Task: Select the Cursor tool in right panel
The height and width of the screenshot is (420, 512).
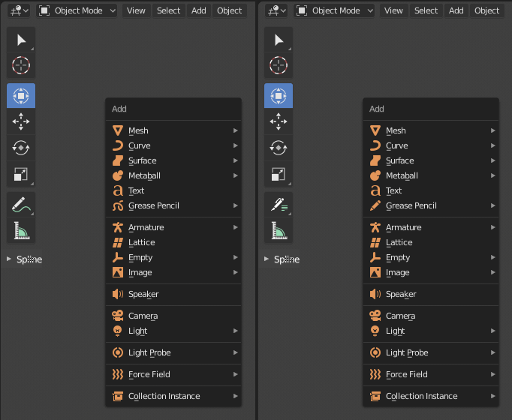Action: pos(279,65)
